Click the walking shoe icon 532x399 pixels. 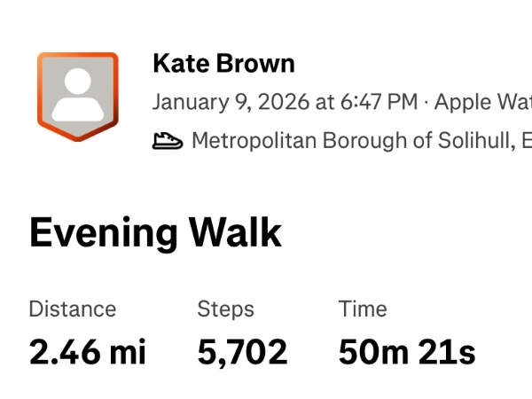168,141
